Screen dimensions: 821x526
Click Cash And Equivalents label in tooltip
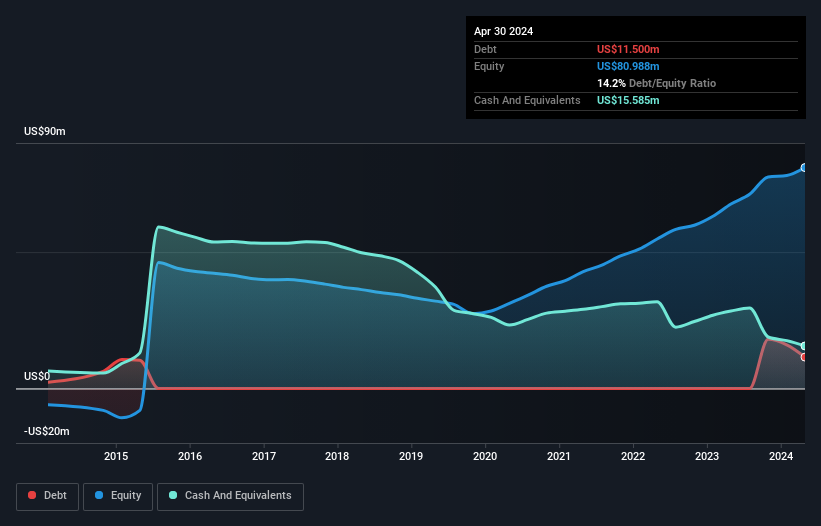(x=527, y=100)
